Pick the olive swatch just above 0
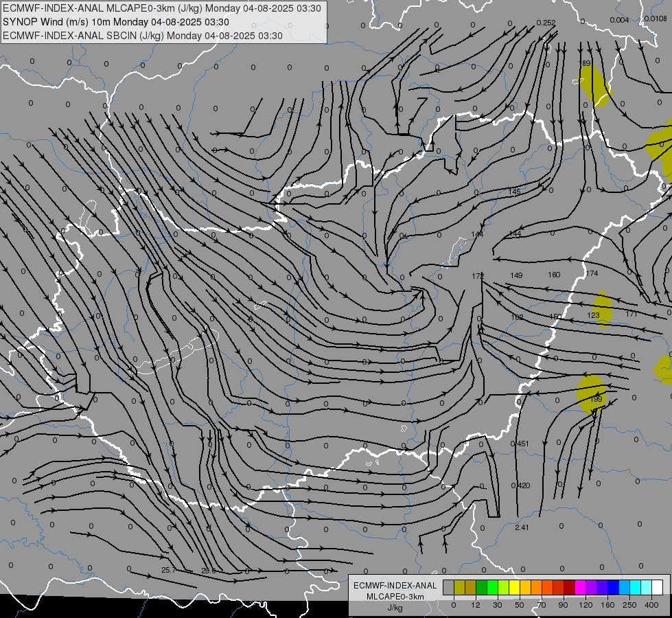This screenshot has width=672, height=618. pyautogui.click(x=459, y=588)
